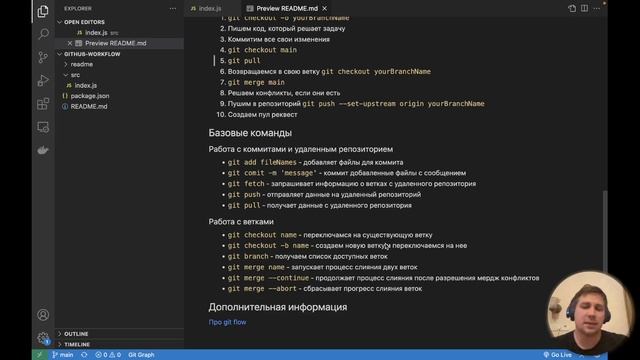Click 'git fetch' list item text
The width and height of the screenshot is (640, 360).
[x=351, y=184]
